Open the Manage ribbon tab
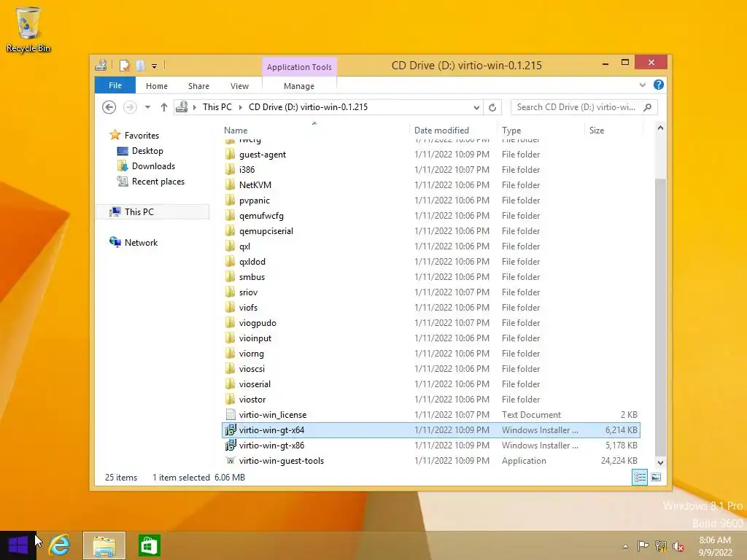This screenshot has height=560, width=747. (x=298, y=86)
